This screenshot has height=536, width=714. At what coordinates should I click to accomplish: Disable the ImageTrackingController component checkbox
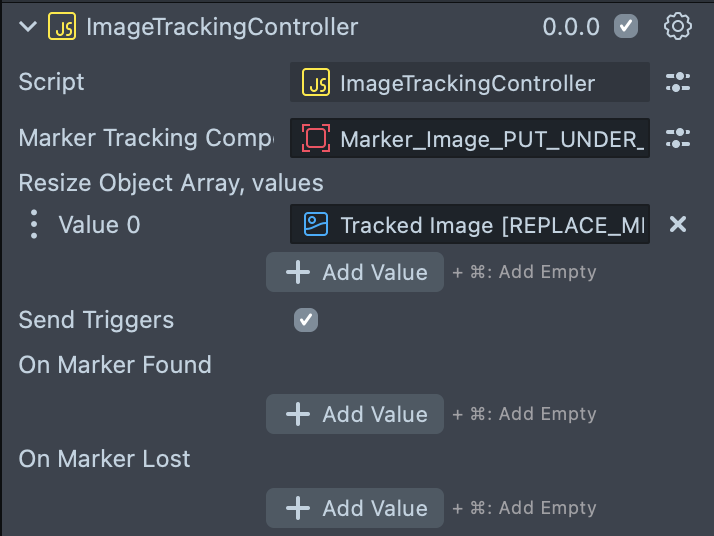coord(626,27)
